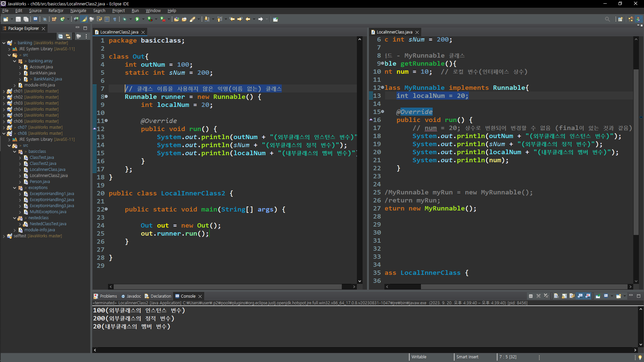Toggle Link with Editor in Package Explorer
This screenshot has height=362, width=644.
click(x=68, y=36)
